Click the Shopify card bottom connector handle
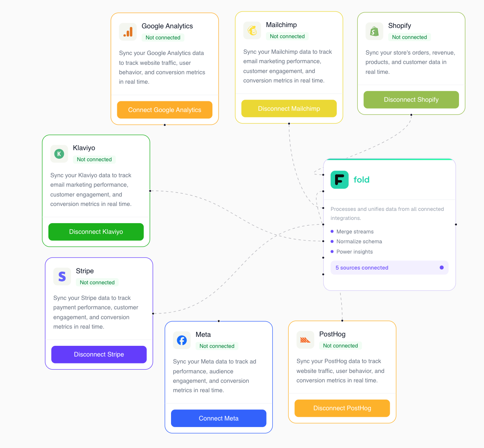This screenshot has height=448, width=484. pyautogui.click(x=411, y=115)
